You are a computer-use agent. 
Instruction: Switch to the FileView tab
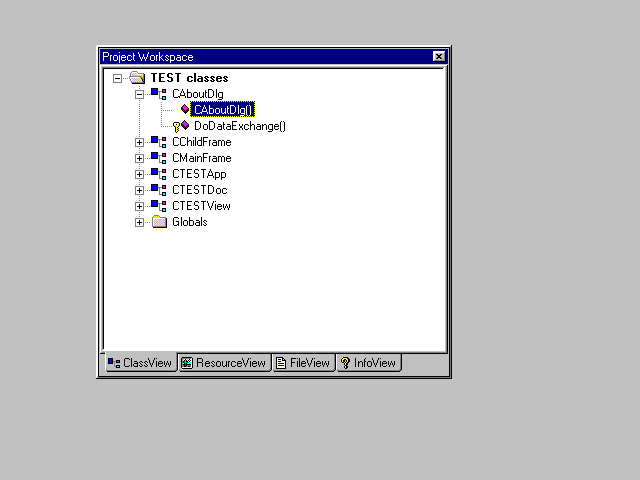[x=303, y=363]
